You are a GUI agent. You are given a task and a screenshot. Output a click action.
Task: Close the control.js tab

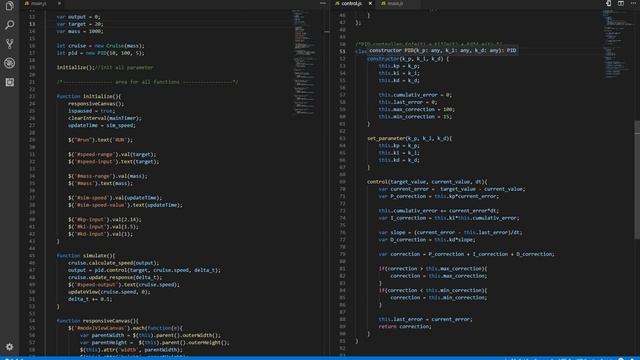[370, 3]
